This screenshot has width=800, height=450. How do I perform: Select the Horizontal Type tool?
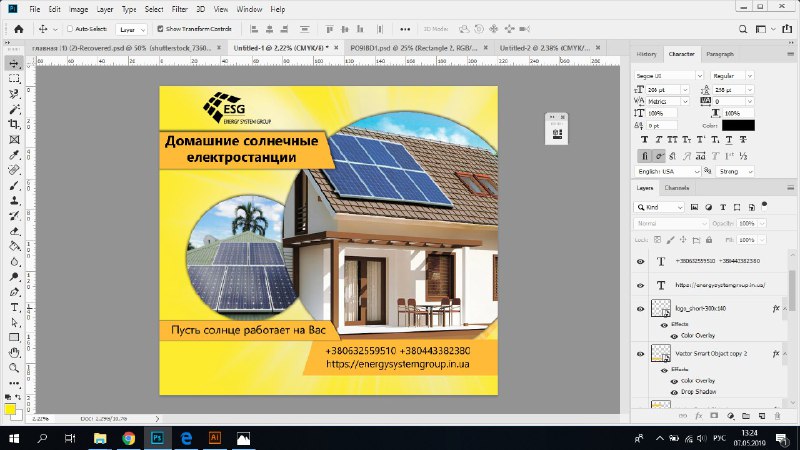pyautogui.click(x=14, y=307)
